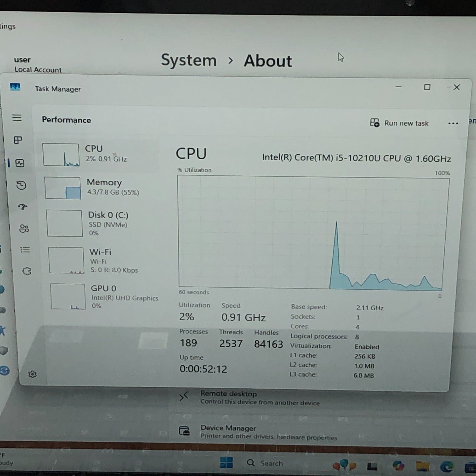Image resolution: width=476 pixels, height=476 pixels.
Task: Click the Task Manager app icon in title bar
Action: 15,87
